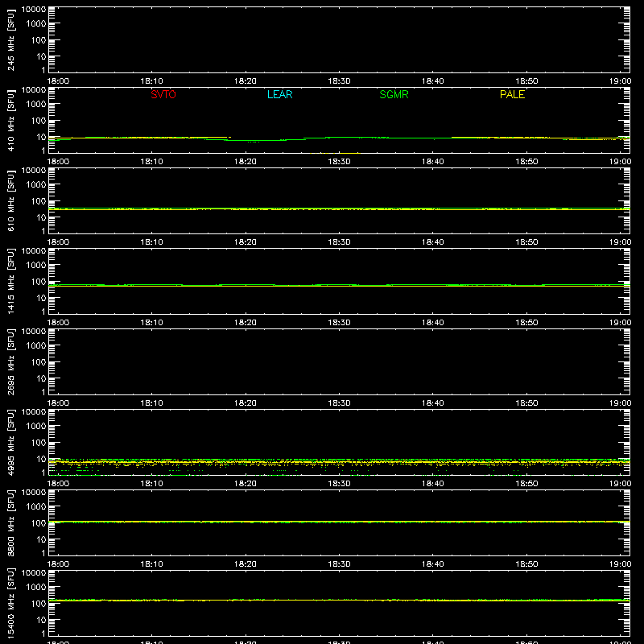644x644 pixels.
Task: Click the 245 MHz [SFU] axis title
Action: click(10, 39)
